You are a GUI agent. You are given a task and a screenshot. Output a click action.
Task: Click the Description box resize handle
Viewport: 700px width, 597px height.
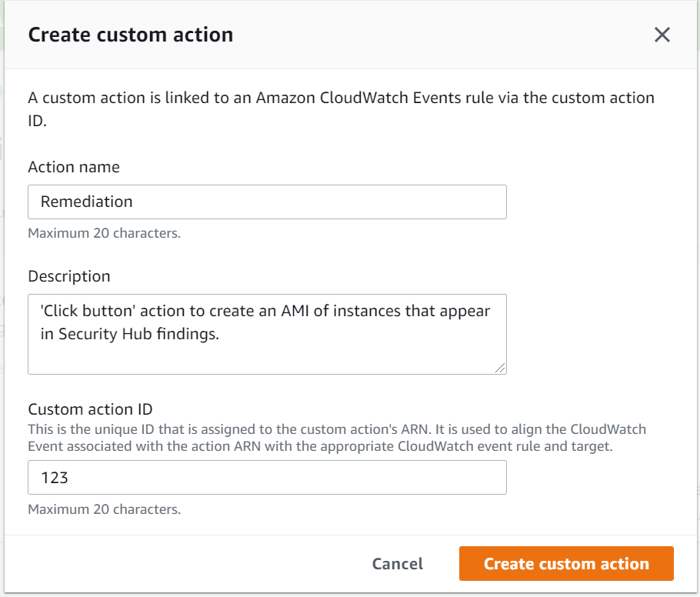pyautogui.click(x=501, y=369)
